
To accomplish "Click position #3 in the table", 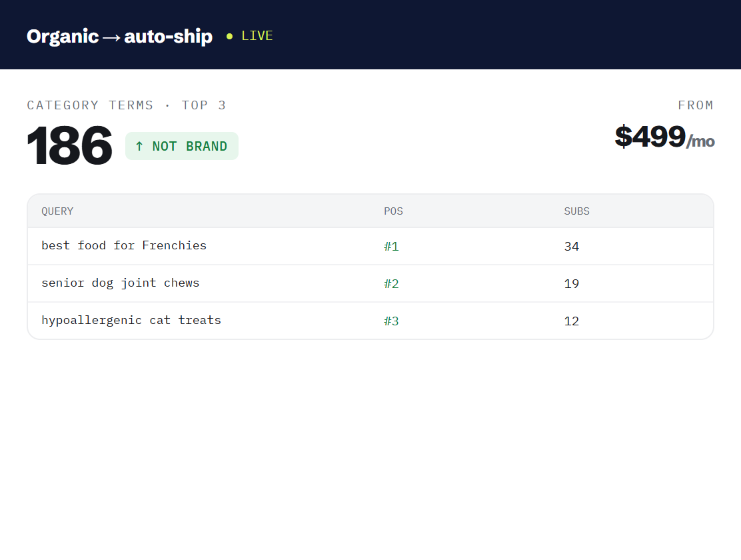I will pos(391,321).
